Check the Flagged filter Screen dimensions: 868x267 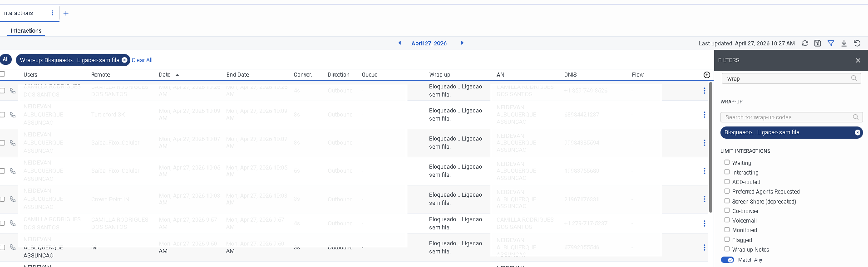click(x=727, y=239)
